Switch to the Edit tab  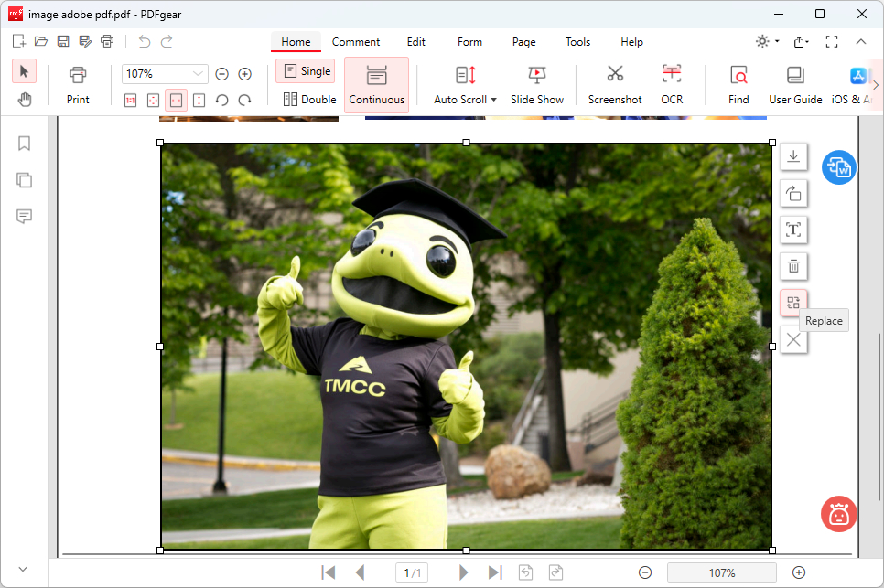[x=416, y=42]
